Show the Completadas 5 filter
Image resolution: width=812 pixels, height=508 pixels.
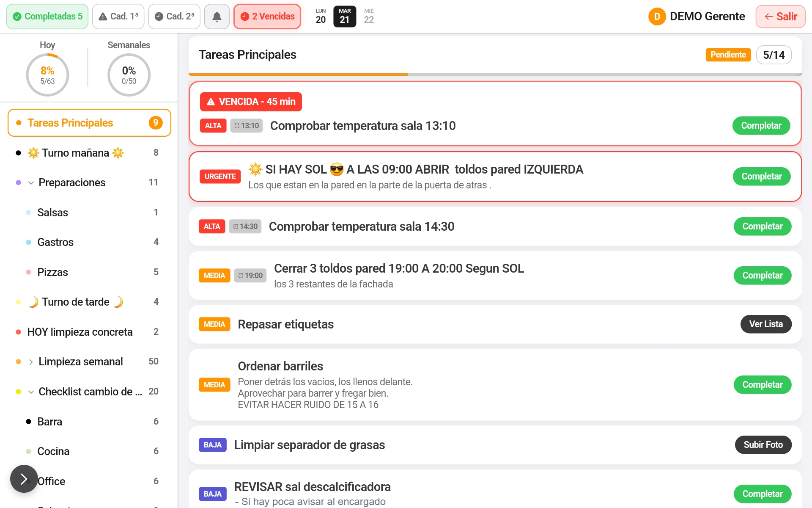[47, 17]
